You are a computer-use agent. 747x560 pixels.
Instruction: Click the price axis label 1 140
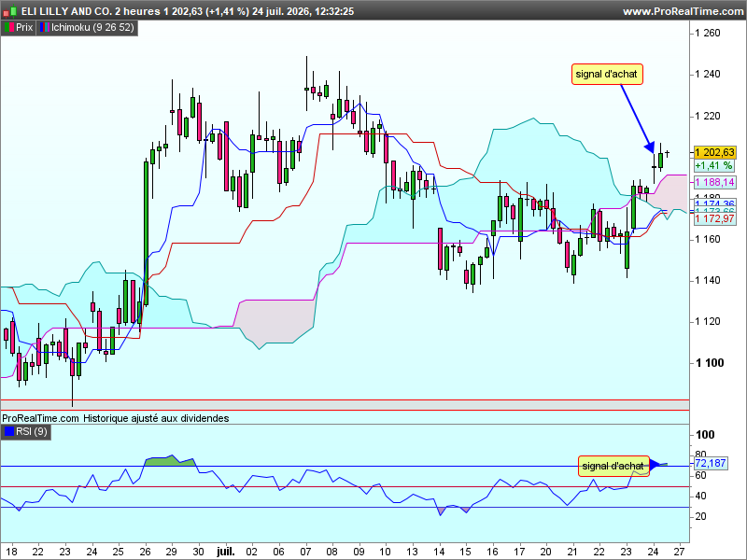coord(708,281)
